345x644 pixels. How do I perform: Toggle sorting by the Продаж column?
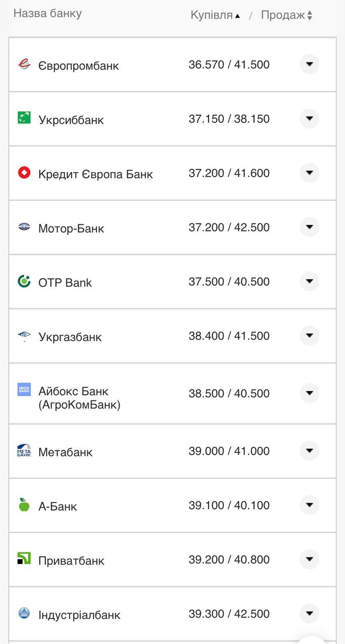point(286,15)
